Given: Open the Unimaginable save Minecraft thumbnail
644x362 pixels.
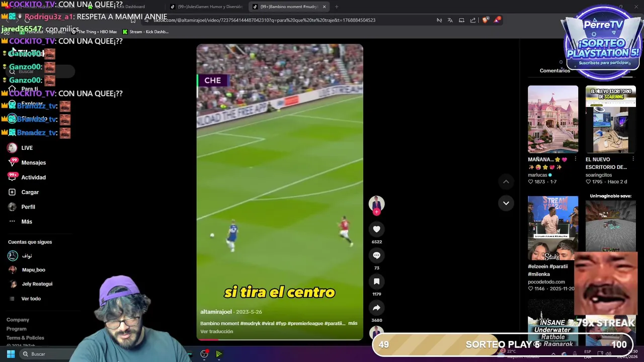Looking at the screenshot, I should tap(610, 224).
